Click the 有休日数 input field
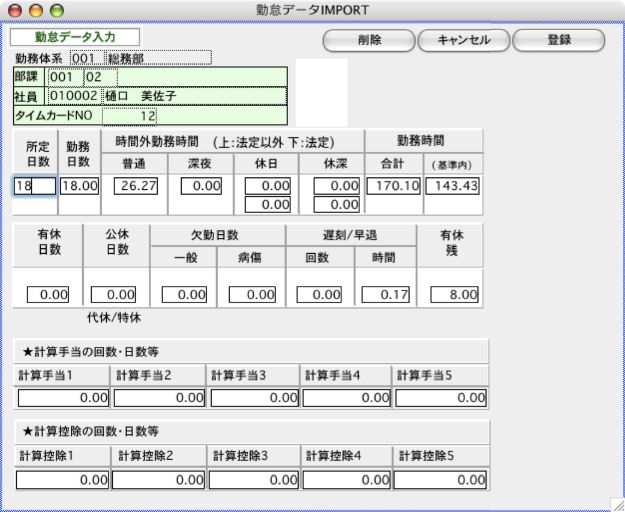The width and height of the screenshot is (625, 512). click(x=48, y=295)
